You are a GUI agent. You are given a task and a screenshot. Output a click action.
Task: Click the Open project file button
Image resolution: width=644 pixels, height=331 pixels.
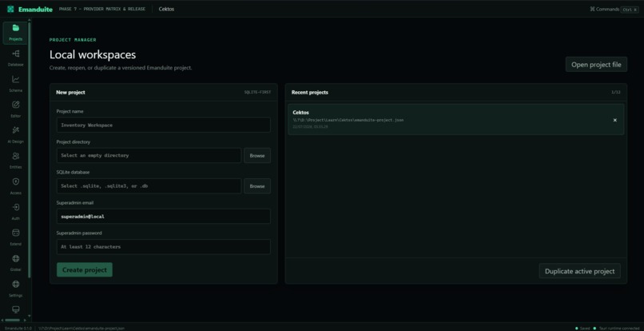point(596,65)
